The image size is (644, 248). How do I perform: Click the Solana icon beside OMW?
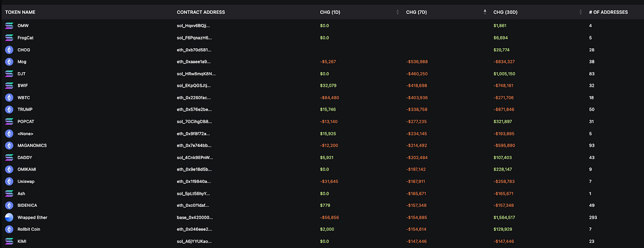click(9, 26)
